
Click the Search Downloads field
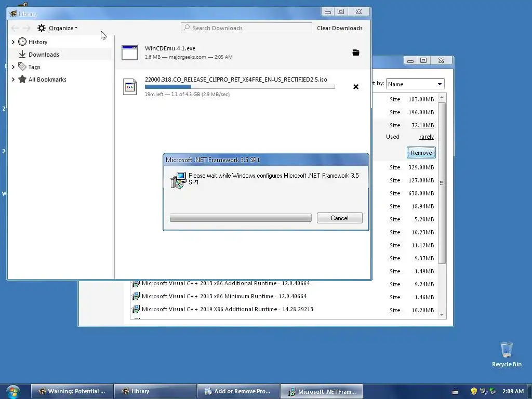click(246, 28)
